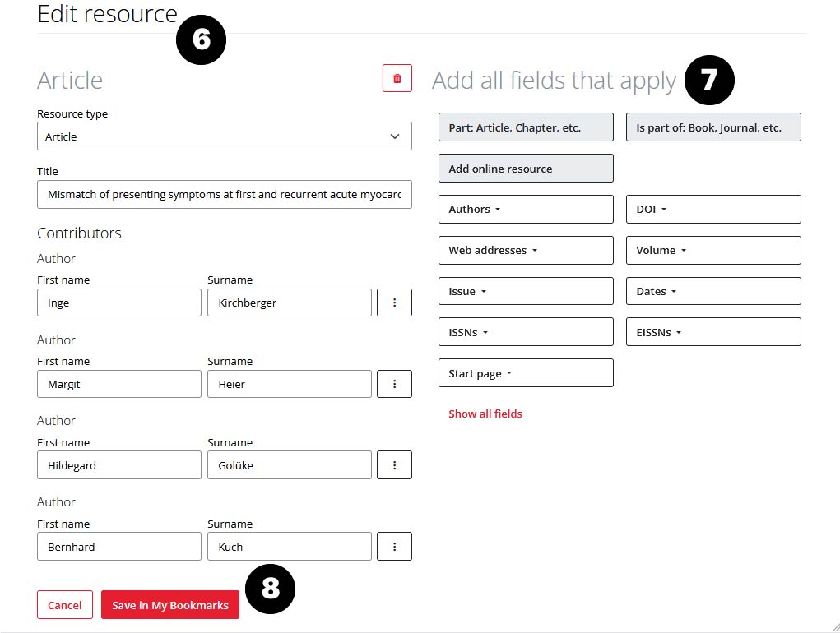Click the red trash delete icon
This screenshot has width=840, height=633.
coord(397,79)
